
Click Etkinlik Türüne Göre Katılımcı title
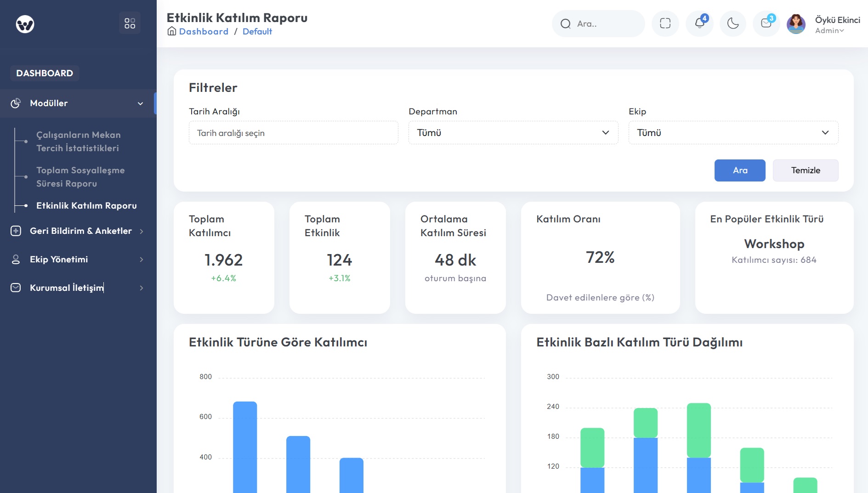click(x=278, y=342)
